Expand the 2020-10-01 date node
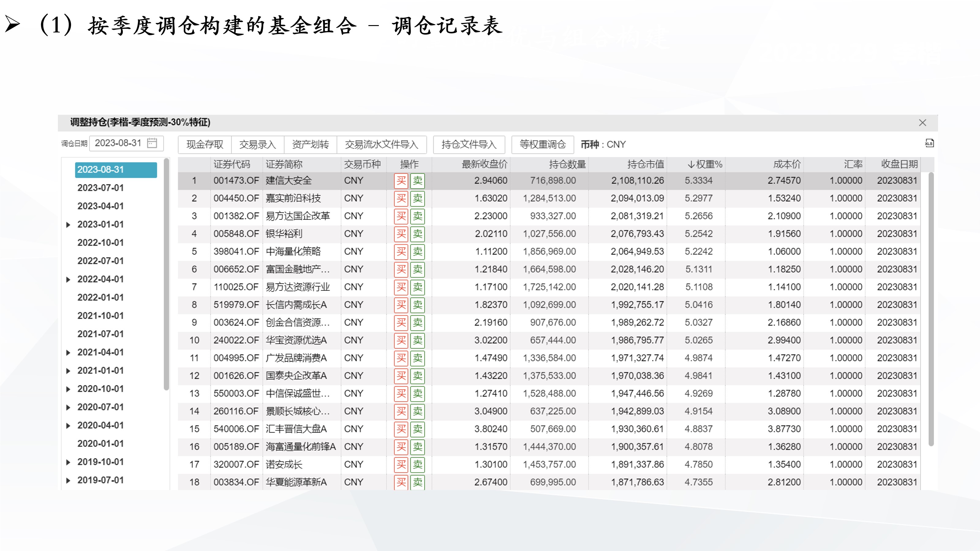The height and width of the screenshot is (551, 980). [x=68, y=389]
